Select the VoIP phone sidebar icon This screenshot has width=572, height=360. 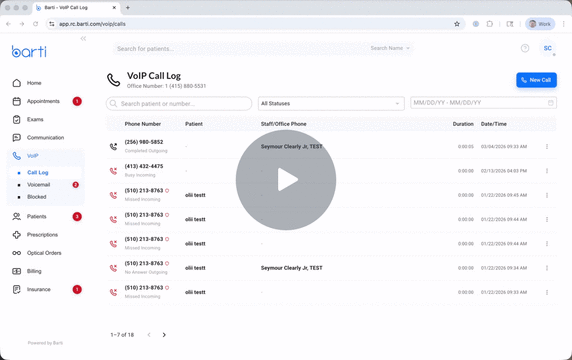point(17,156)
